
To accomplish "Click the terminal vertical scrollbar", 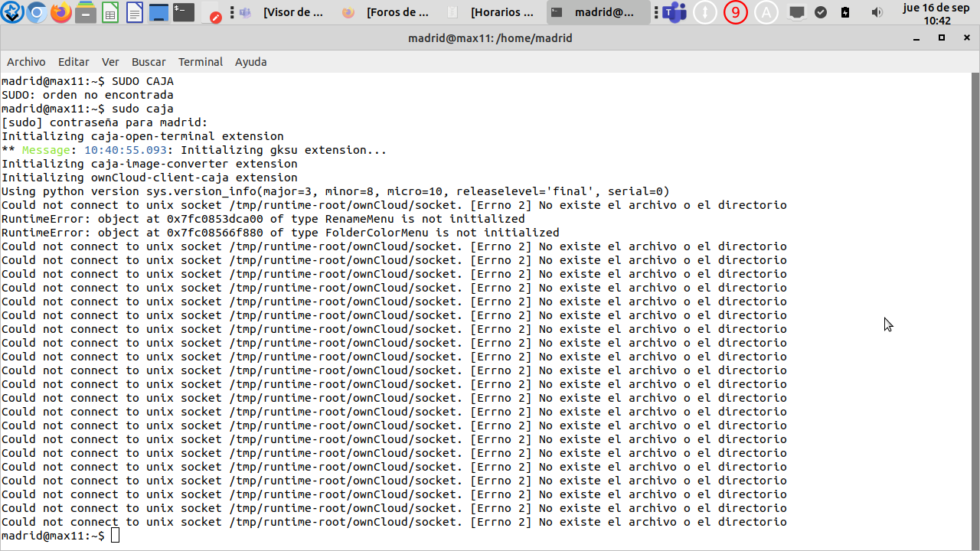I will point(975,306).
